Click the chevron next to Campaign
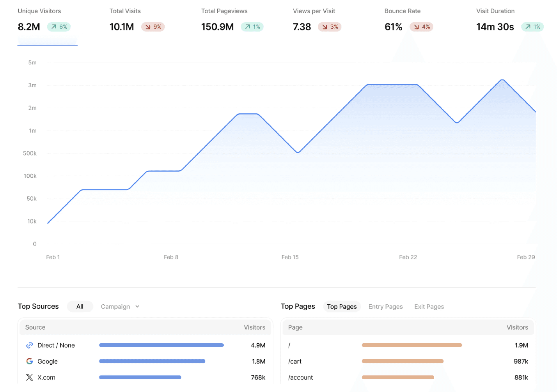This screenshot has width=557, height=392. [x=137, y=307]
